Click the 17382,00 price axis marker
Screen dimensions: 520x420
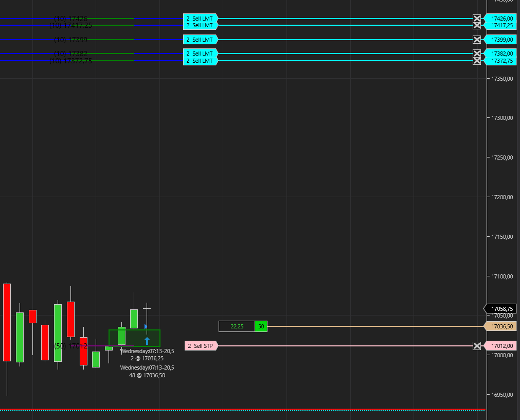click(500, 54)
